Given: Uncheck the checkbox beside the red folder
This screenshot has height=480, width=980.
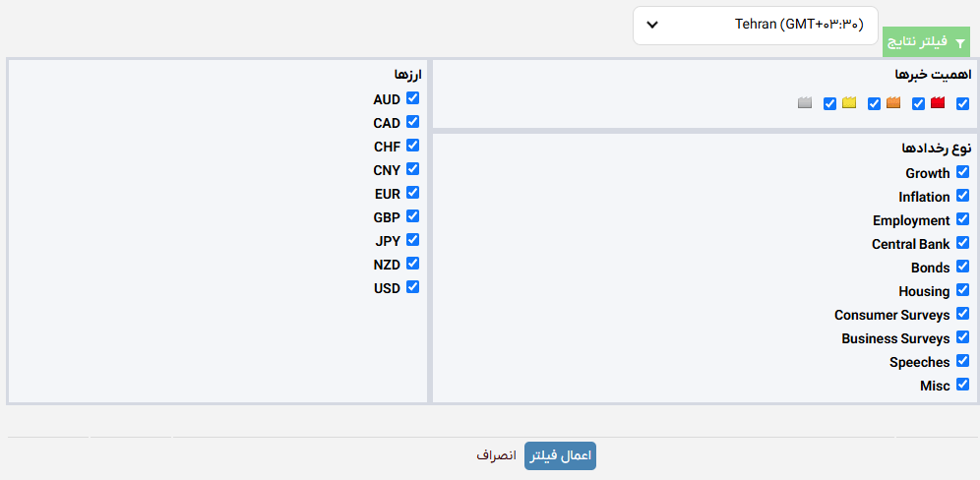Looking at the screenshot, I should [962, 103].
